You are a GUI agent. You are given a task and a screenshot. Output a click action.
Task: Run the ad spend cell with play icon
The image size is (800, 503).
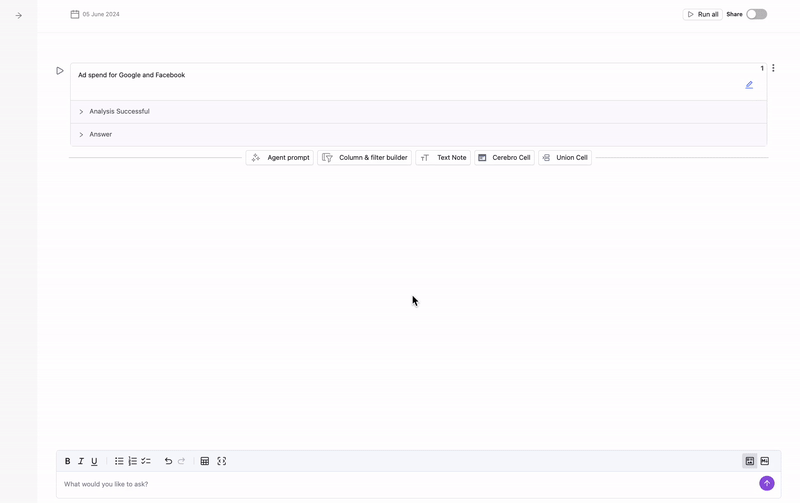tap(60, 71)
